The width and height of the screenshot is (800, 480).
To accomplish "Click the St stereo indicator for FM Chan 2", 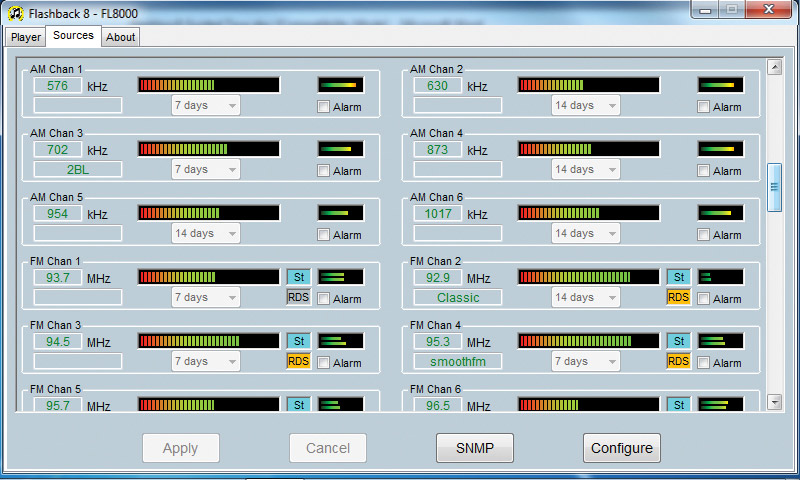I will (x=678, y=277).
